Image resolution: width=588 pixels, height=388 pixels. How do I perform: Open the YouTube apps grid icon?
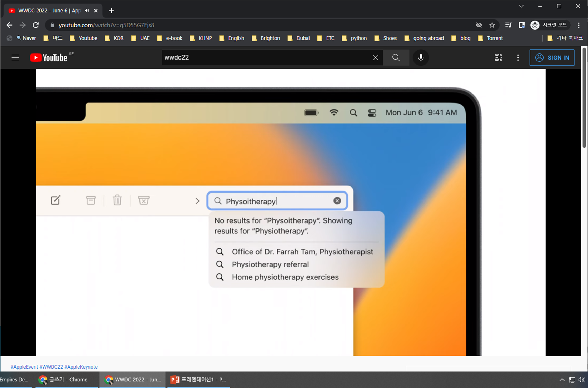[x=498, y=57]
